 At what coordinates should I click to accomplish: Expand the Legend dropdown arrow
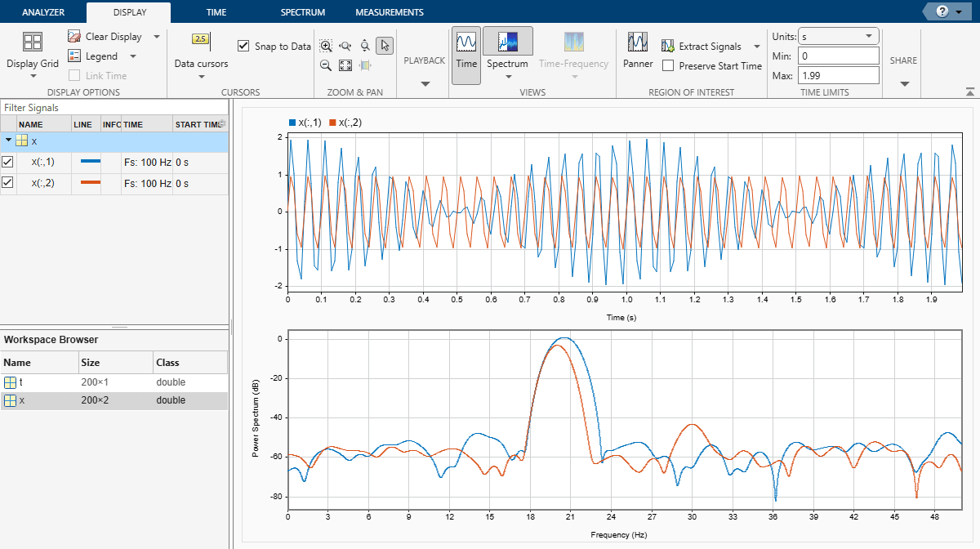click(x=132, y=56)
